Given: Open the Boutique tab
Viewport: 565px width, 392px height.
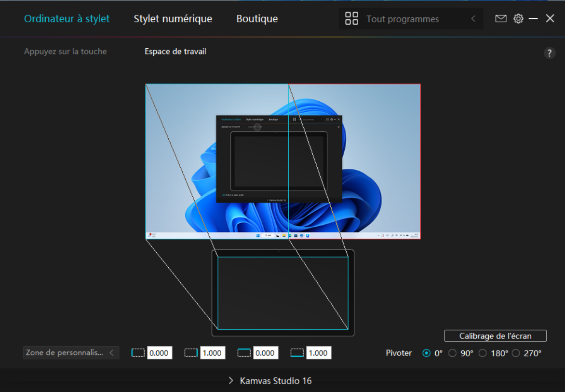Looking at the screenshot, I should pyautogui.click(x=257, y=19).
